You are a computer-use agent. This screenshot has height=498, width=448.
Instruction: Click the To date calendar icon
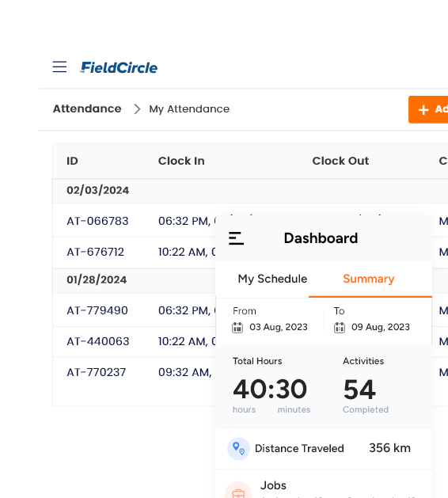(x=340, y=328)
